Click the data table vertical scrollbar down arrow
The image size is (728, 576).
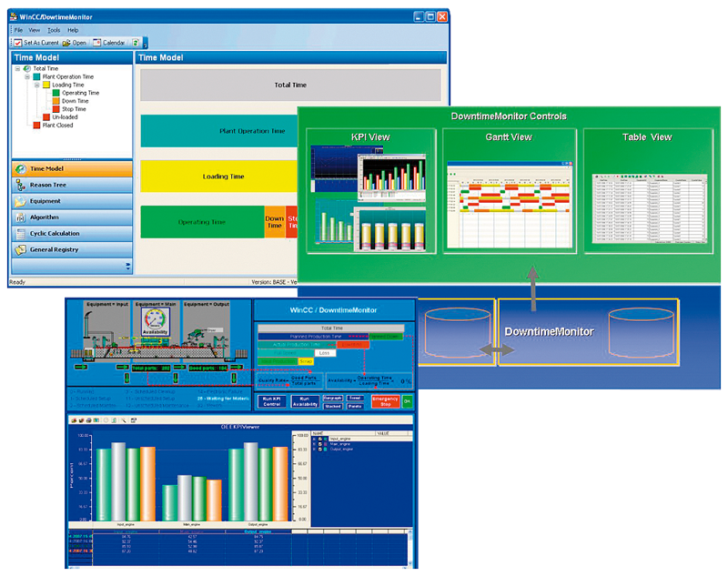coord(410,563)
